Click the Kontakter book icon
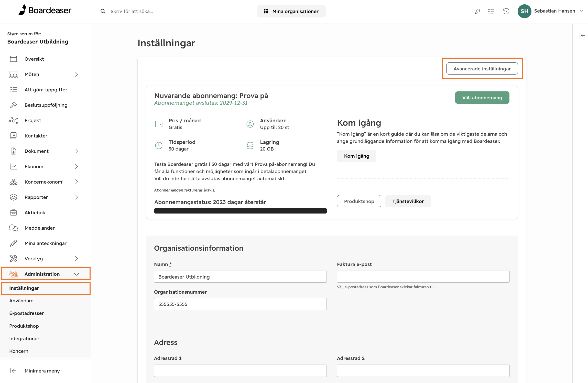Image resolution: width=588 pixels, height=383 pixels. coord(14,136)
